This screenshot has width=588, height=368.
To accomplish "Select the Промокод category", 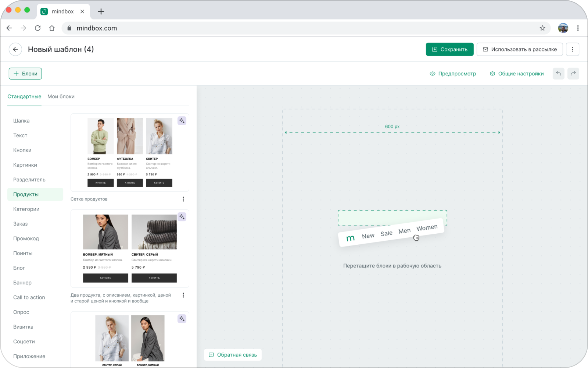I will pos(35,238).
